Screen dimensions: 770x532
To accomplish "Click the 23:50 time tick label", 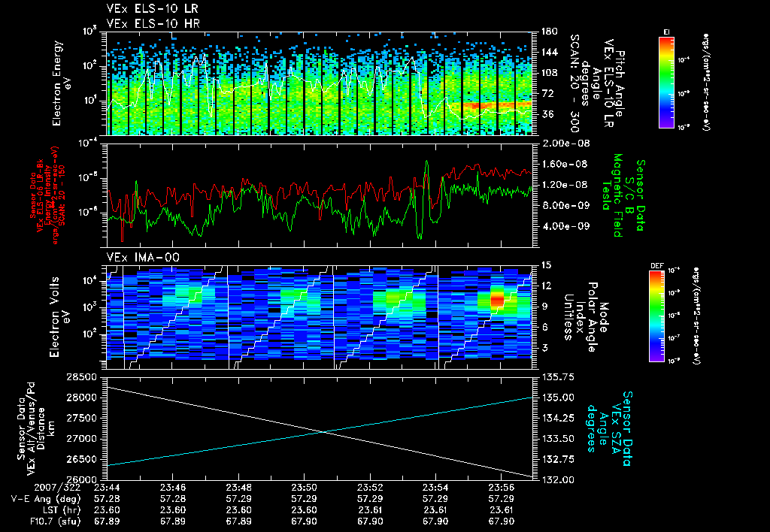I will pyautogui.click(x=304, y=488).
